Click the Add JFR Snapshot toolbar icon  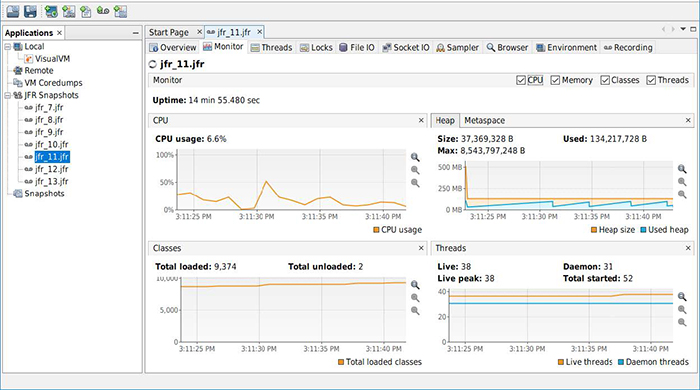pos(103,11)
